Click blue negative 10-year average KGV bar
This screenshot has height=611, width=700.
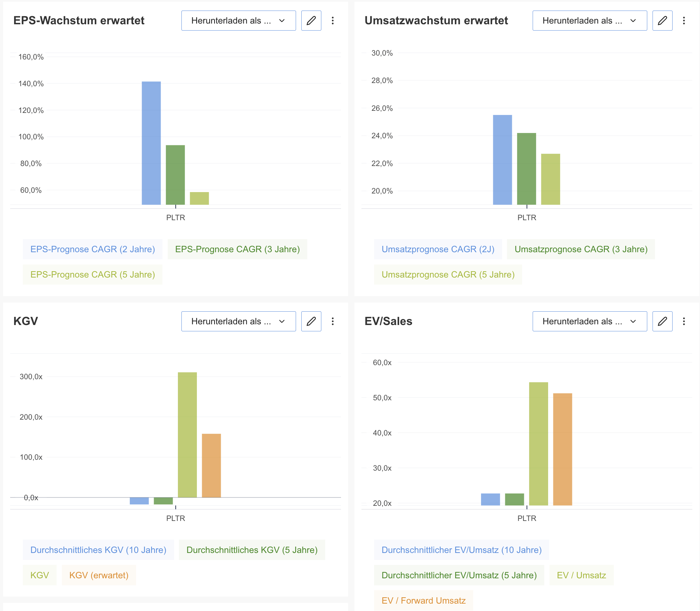point(139,501)
